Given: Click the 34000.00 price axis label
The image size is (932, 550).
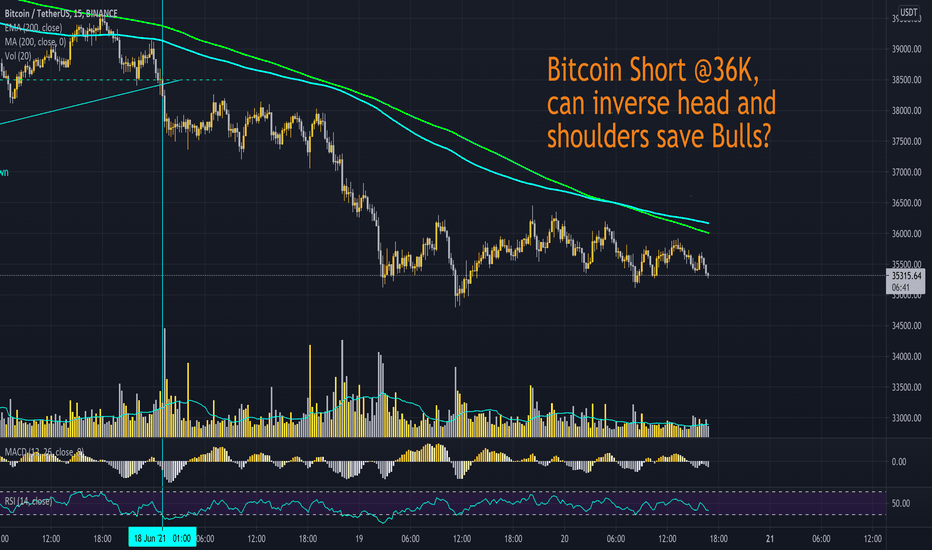Looking at the screenshot, I should pos(906,357).
